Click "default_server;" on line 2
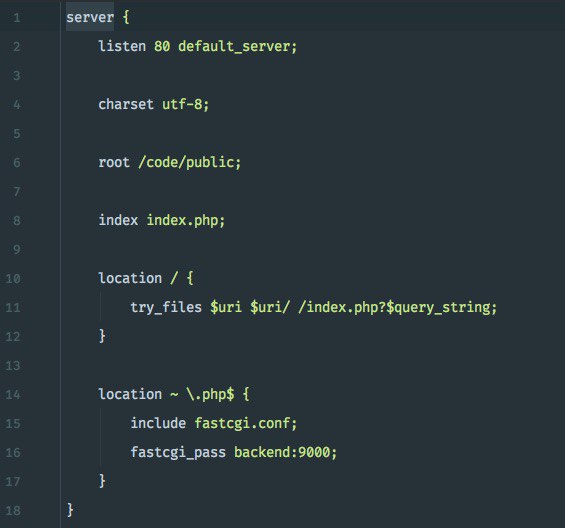The width and height of the screenshot is (565, 528). click(237, 46)
